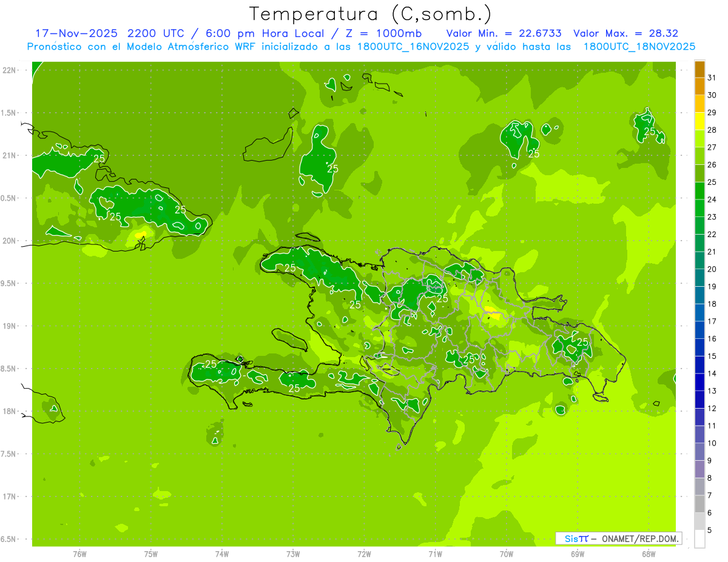The image size is (728, 562).
Task: Click the '20N' latitude label
Action: pyautogui.click(x=10, y=241)
